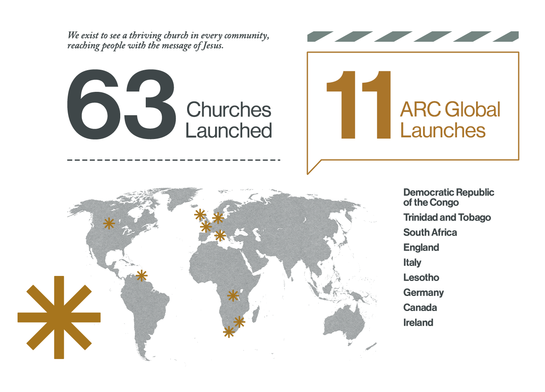Click 'Germany' in the country list
Viewport: 545px width, 392px height.
click(423, 293)
